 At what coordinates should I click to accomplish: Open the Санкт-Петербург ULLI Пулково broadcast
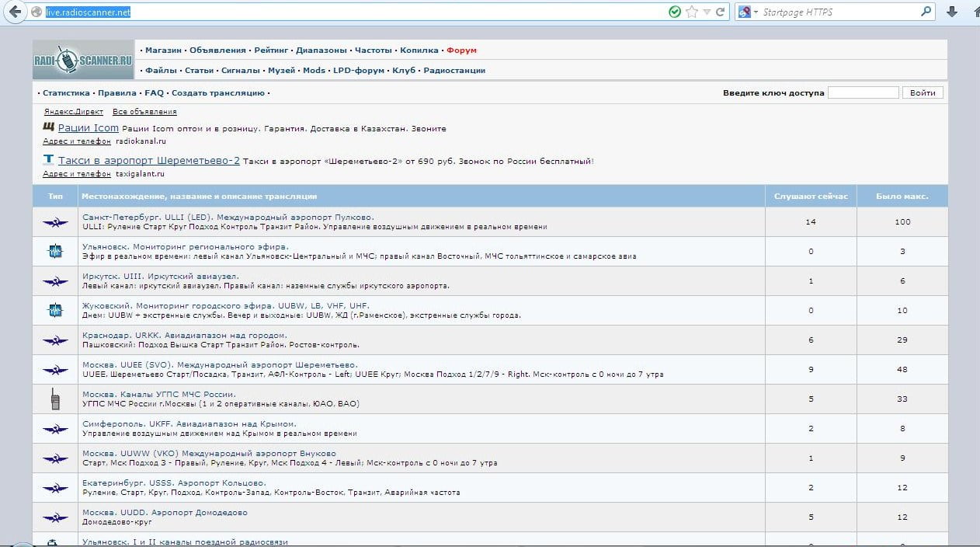[x=228, y=217]
